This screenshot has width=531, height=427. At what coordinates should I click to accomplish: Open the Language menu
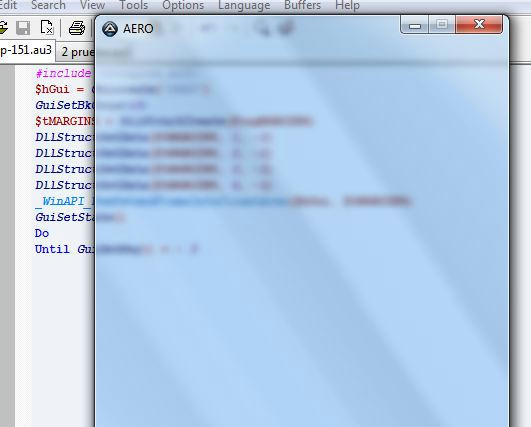click(244, 5)
